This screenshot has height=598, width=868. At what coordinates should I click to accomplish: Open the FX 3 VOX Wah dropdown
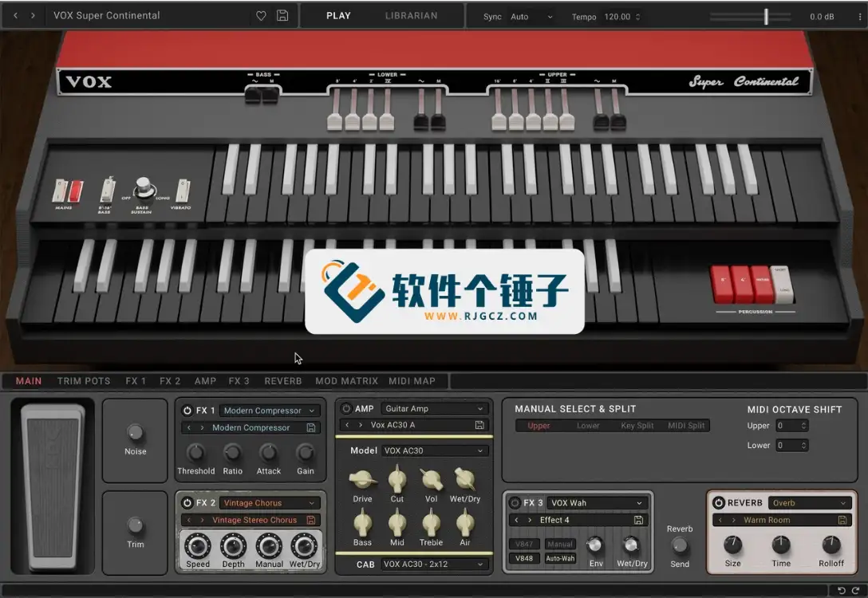tap(597, 503)
